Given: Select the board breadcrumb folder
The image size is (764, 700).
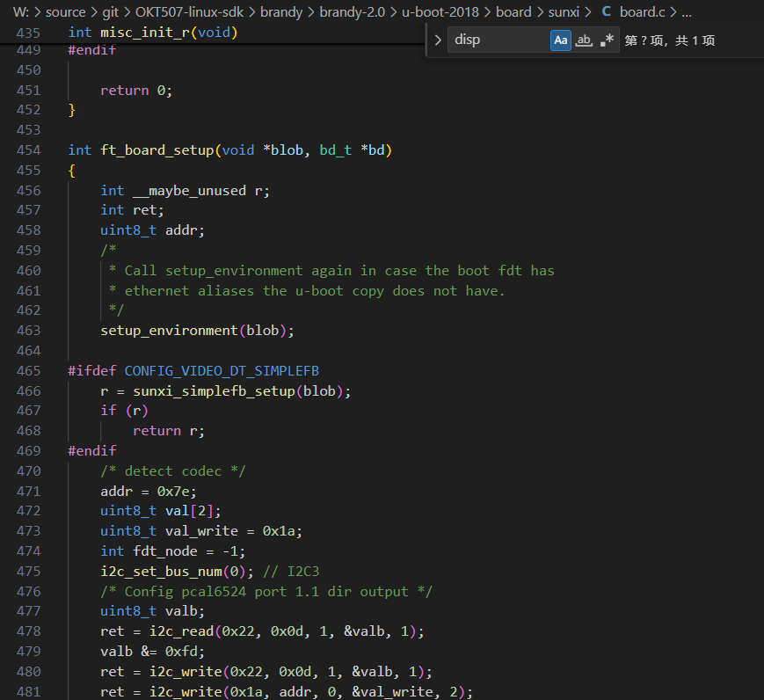Looking at the screenshot, I should 513,12.
